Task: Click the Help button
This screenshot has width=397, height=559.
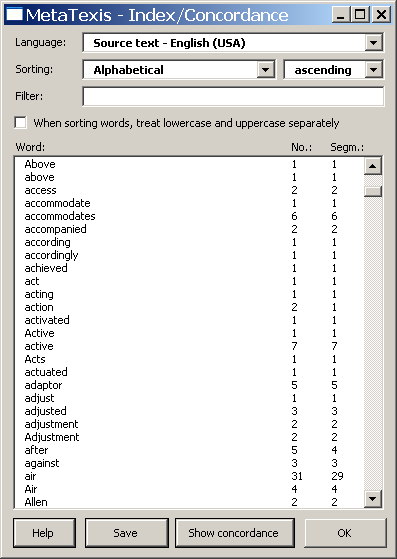Action: [x=44, y=533]
